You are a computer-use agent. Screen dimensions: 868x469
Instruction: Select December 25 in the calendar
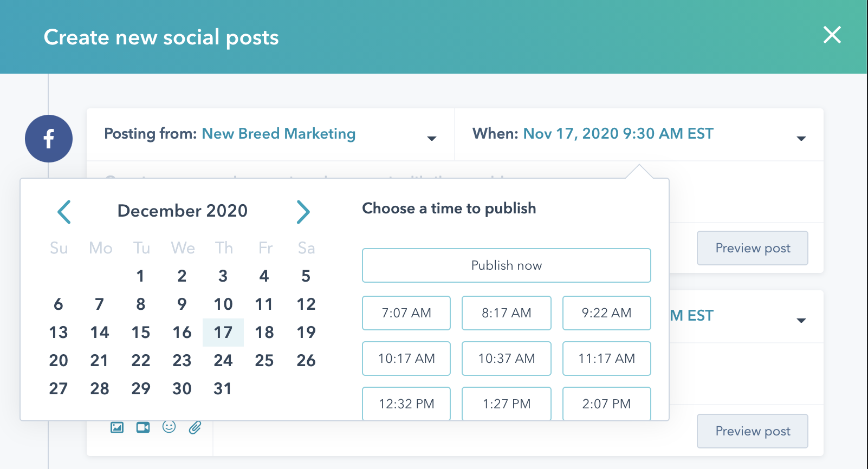(x=264, y=361)
